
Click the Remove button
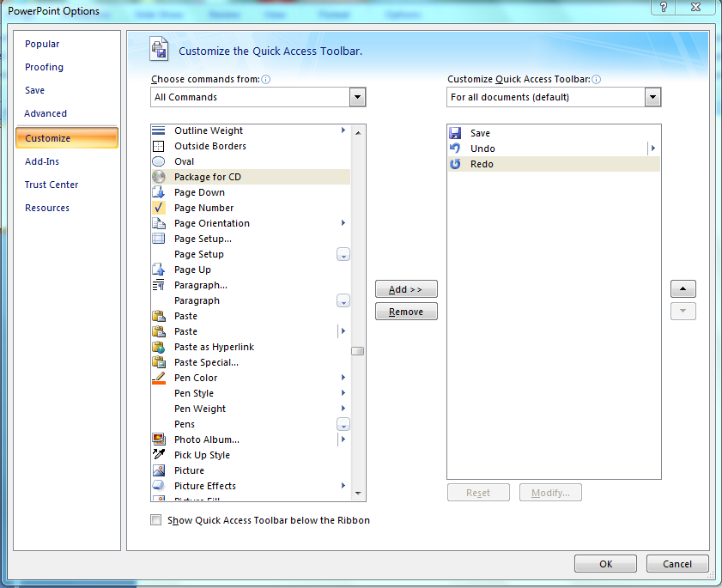click(x=406, y=312)
